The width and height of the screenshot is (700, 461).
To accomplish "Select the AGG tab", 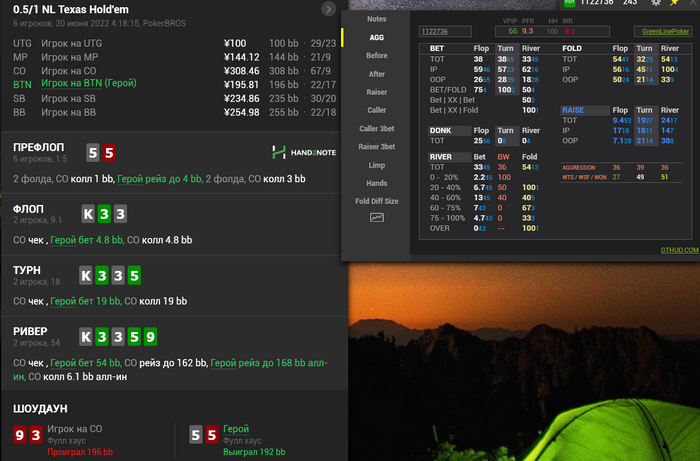I will [377, 37].
